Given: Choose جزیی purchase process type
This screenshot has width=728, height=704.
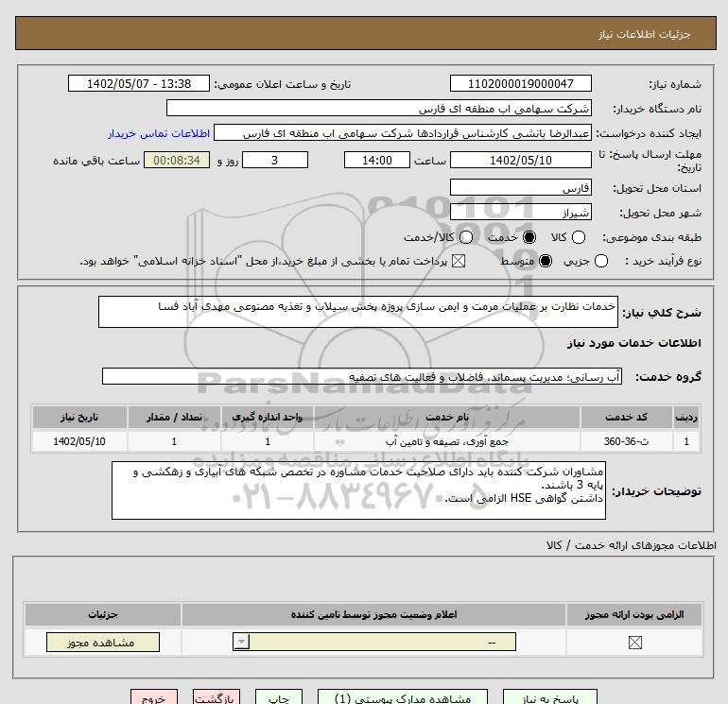Looking at the screenshot, I should 600,261.
